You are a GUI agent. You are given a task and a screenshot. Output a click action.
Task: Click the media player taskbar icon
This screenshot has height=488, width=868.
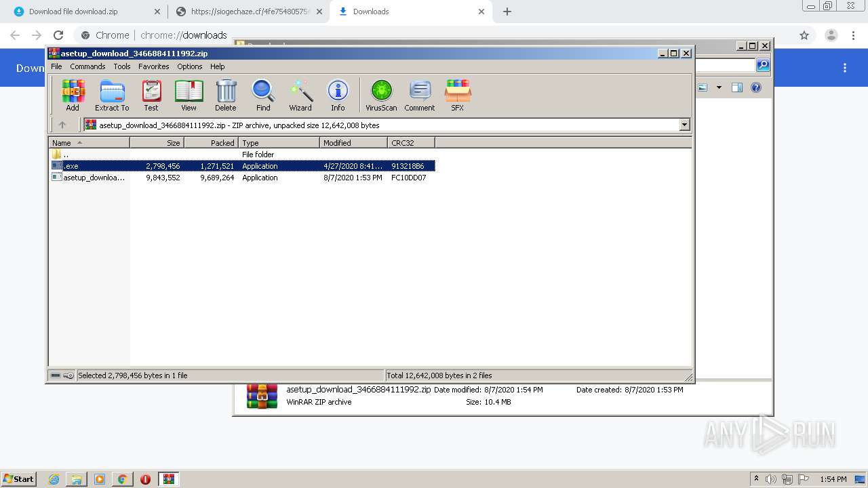coord(100,479)
